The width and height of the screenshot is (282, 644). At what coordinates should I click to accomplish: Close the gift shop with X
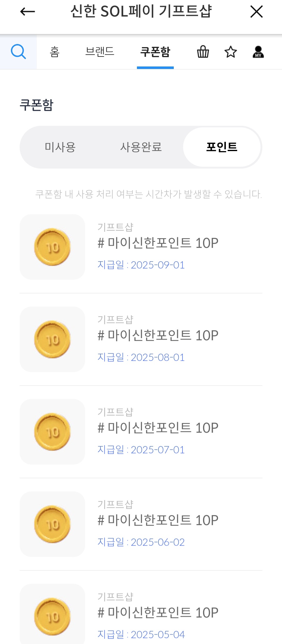point(256,12)
